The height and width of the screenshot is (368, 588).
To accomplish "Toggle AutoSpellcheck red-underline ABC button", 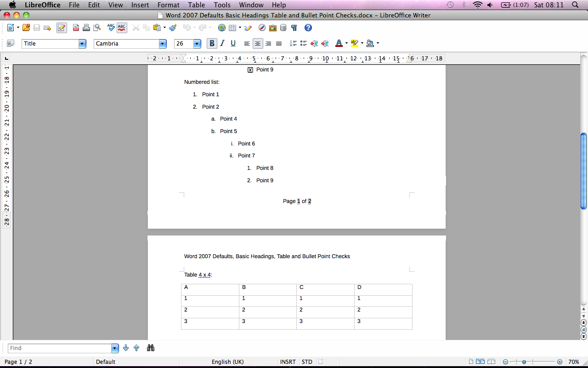I will pos(122,28).
